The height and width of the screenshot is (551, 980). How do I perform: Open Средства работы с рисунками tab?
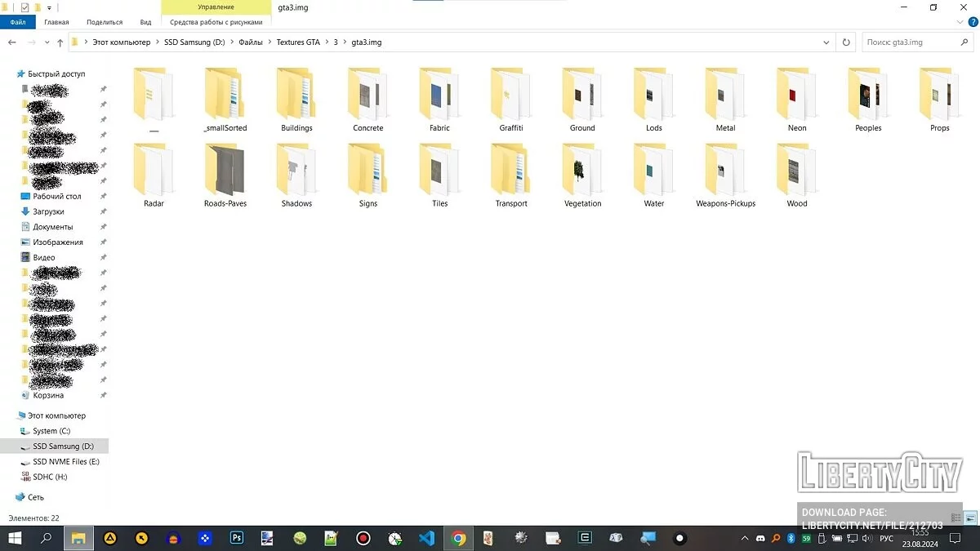point(216,22)
